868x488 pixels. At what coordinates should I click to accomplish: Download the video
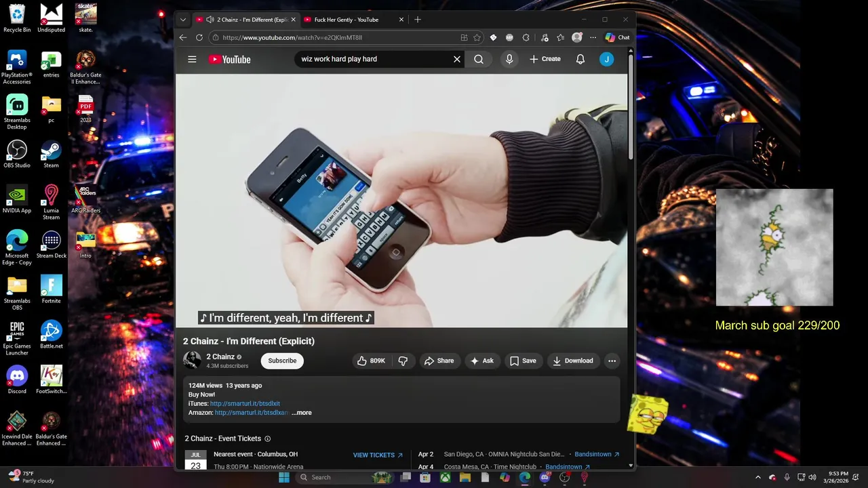572,361
